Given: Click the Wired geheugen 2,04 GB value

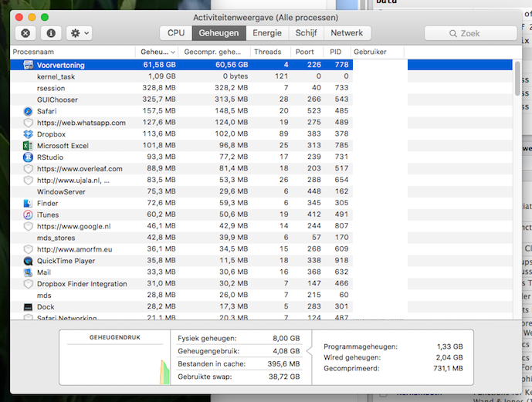Looking at the screenshot, I should click(x=449, y=357).
